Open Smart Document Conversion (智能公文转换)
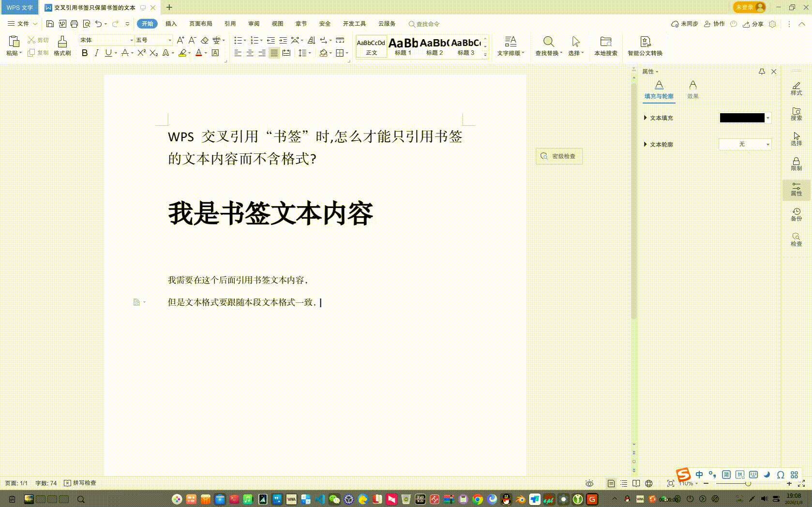The height and width of the screenshot is (507, 812). coord(645,46)
